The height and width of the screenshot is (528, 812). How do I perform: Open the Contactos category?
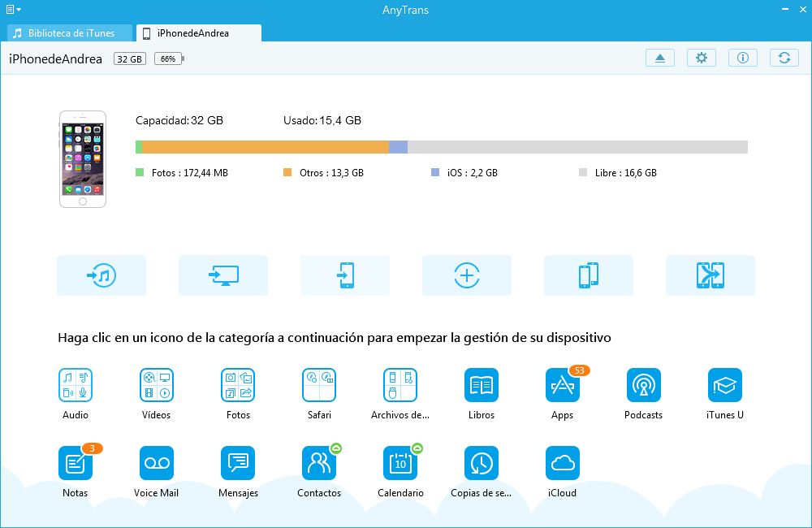point(319,463)
